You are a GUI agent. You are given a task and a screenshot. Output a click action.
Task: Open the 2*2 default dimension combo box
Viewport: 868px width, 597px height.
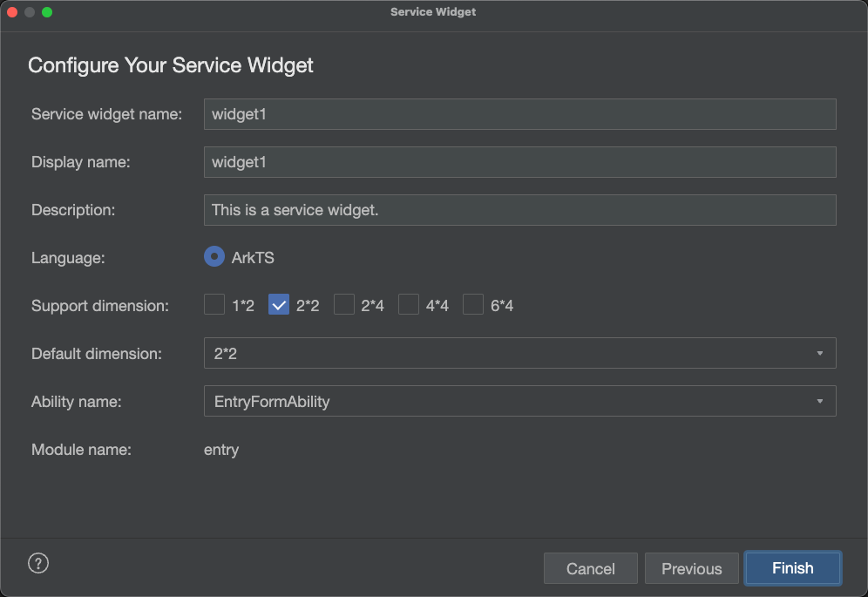click(519, 353)
